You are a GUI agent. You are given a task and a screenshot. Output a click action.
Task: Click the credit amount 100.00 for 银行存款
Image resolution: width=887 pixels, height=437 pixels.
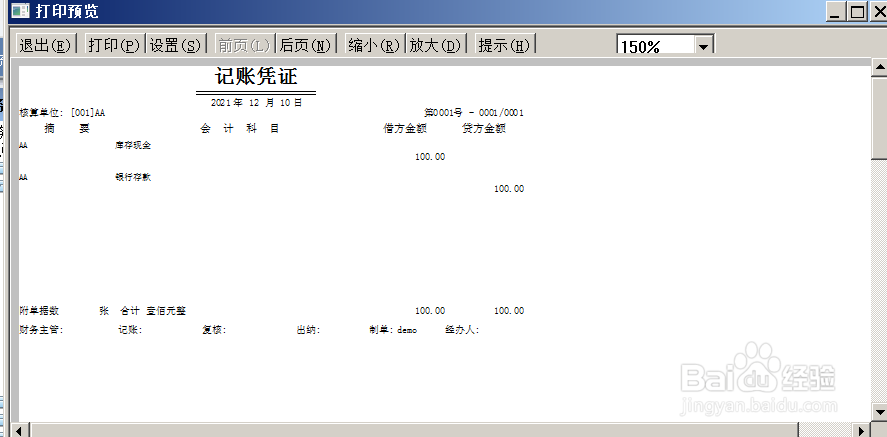coord(509,189)
